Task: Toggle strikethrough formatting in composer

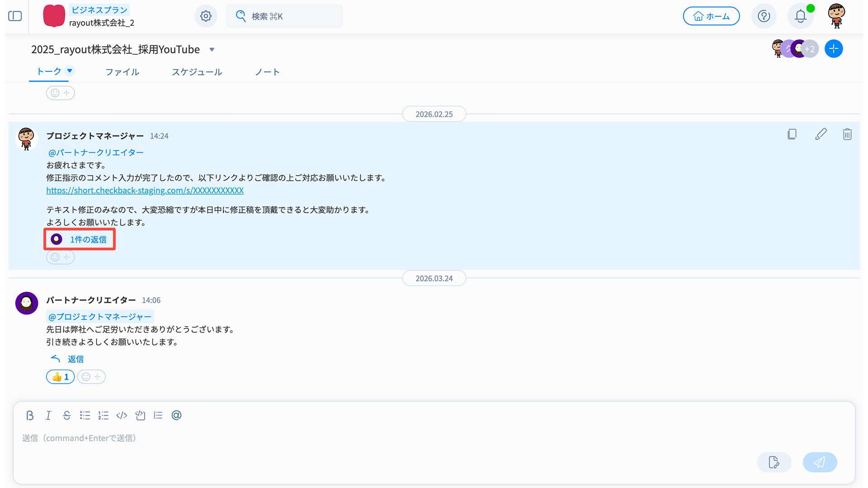Action: pyautogui.click(x=66, y=415)
